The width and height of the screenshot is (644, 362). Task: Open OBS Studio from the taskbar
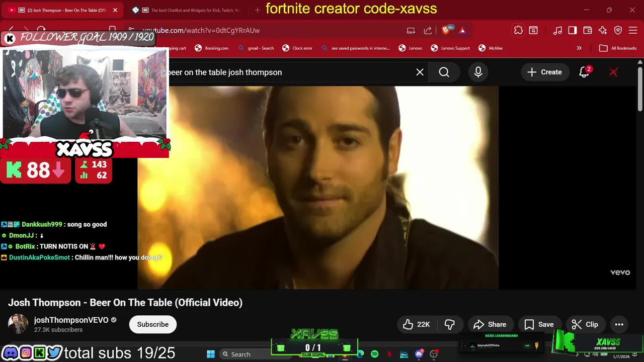pos(434,354)
